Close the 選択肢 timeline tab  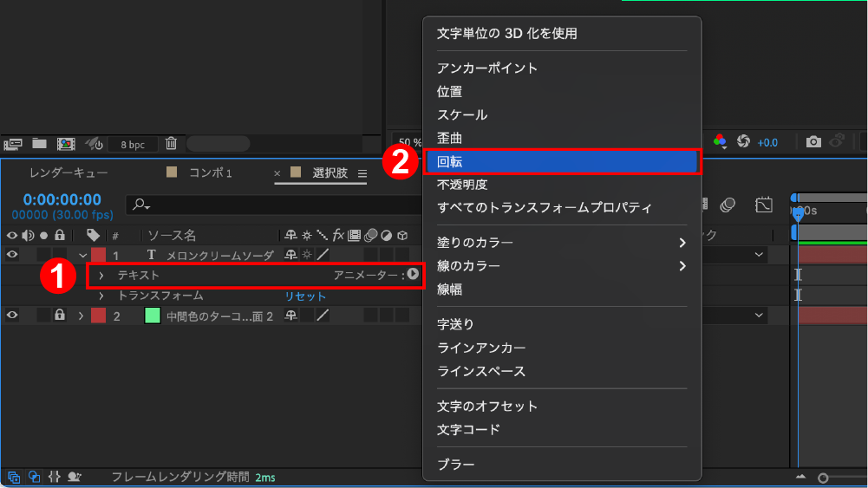pyautogui.click(x=277, y=173)
